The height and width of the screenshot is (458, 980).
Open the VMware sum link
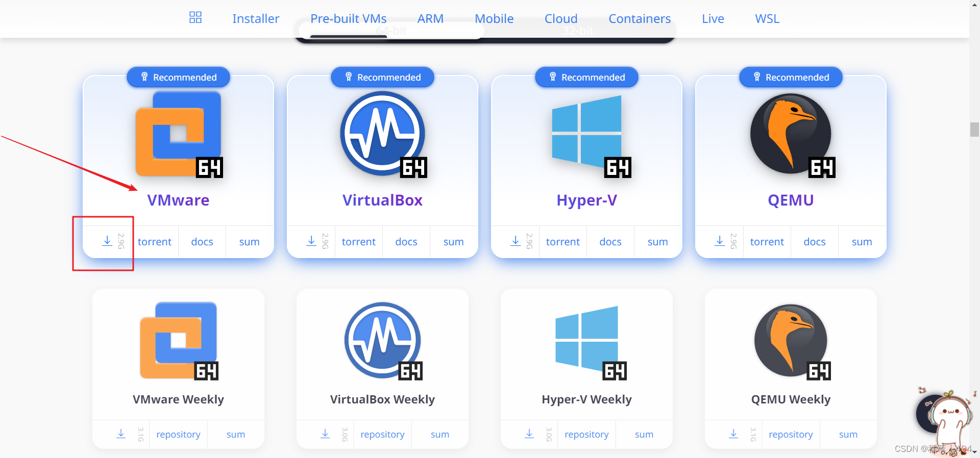(250, 242)
